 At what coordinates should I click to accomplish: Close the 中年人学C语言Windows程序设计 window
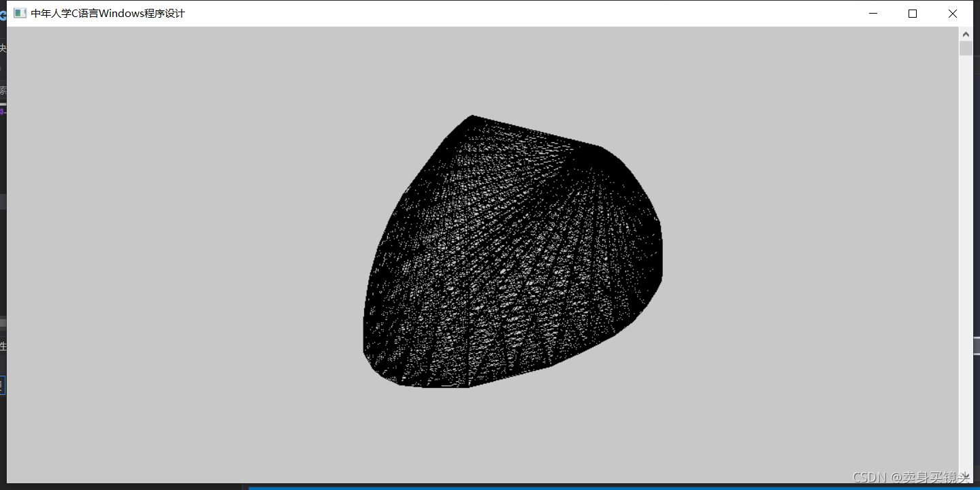coord(952,14)
